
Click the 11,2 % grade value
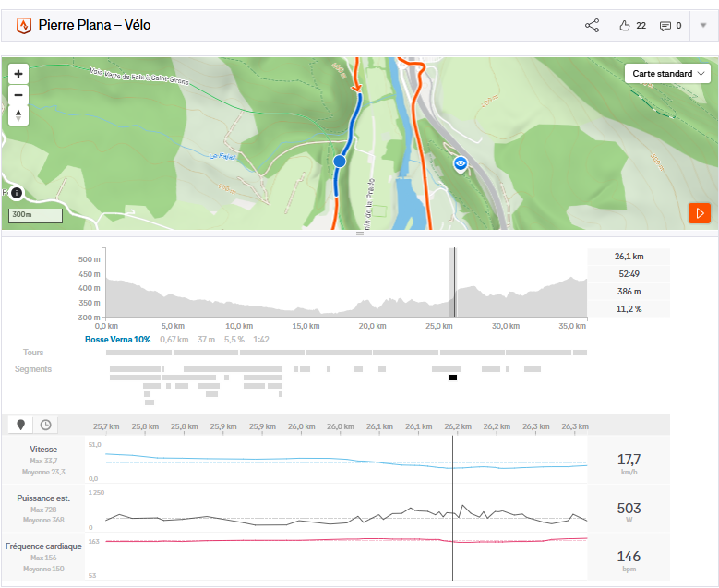(629, 308)
